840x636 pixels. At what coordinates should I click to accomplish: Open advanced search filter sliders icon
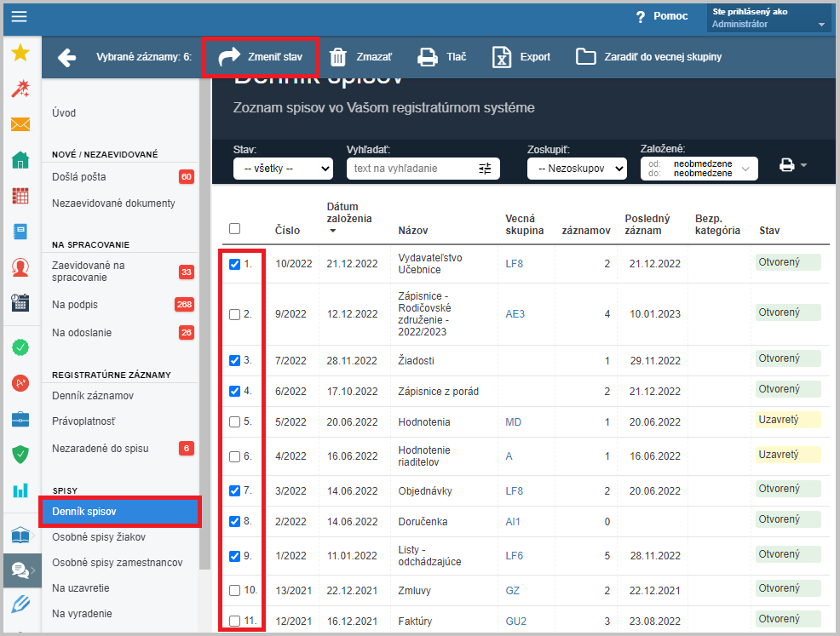[x=485, y=169]
